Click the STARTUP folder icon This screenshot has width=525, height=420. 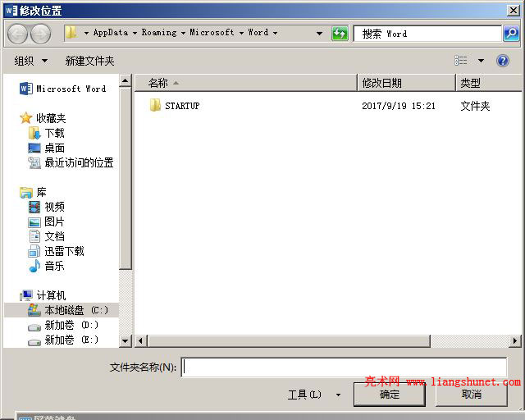pos(155,105)
